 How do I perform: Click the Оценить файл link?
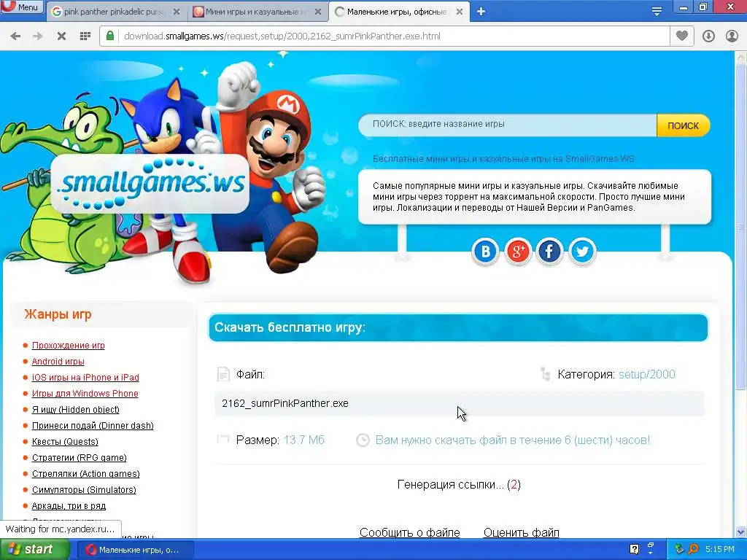(521, 532)
